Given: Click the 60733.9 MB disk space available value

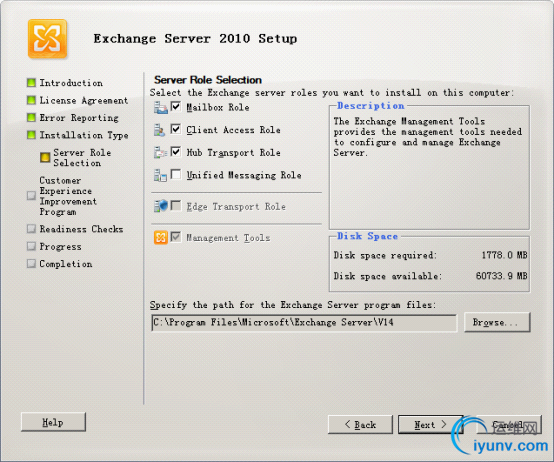Looking at the screenshot, I should pyautogui.click(x=501, y=276).
